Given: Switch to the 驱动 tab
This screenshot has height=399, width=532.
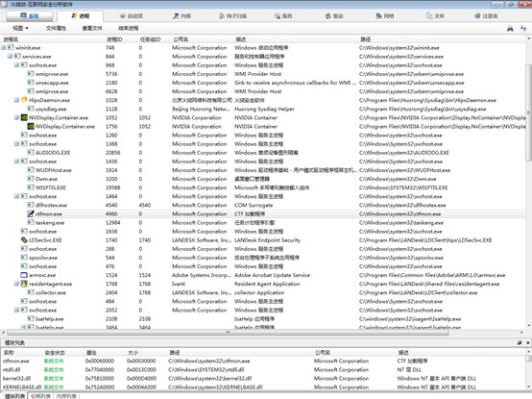Looking at the screenshot, I should click(334, 16).
